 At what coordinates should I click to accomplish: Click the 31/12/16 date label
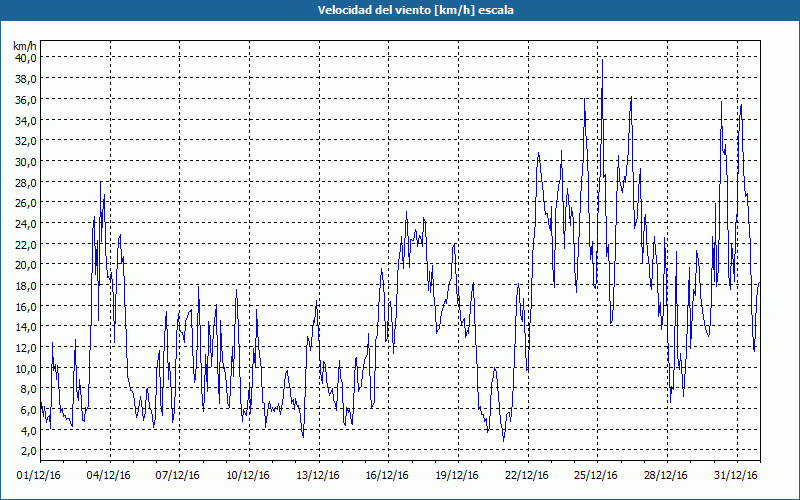click(x=736, y=475)
